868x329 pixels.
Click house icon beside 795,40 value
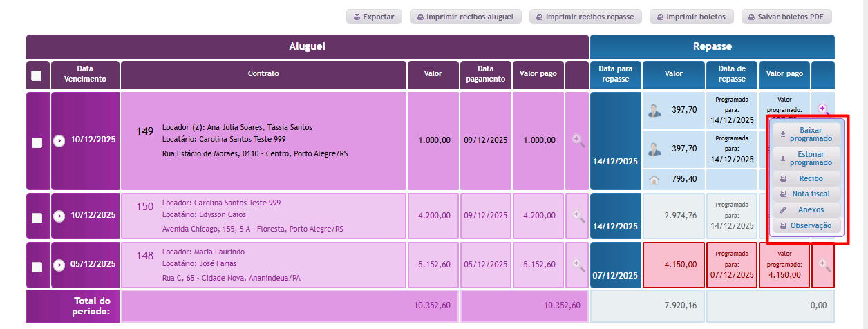(x=654, y=180)
